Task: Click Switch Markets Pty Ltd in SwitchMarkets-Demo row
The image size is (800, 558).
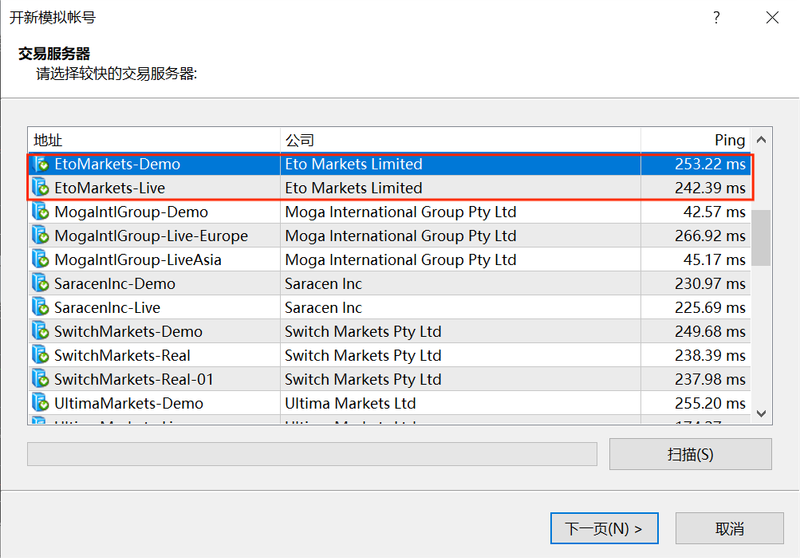Action: pos(363,332)
